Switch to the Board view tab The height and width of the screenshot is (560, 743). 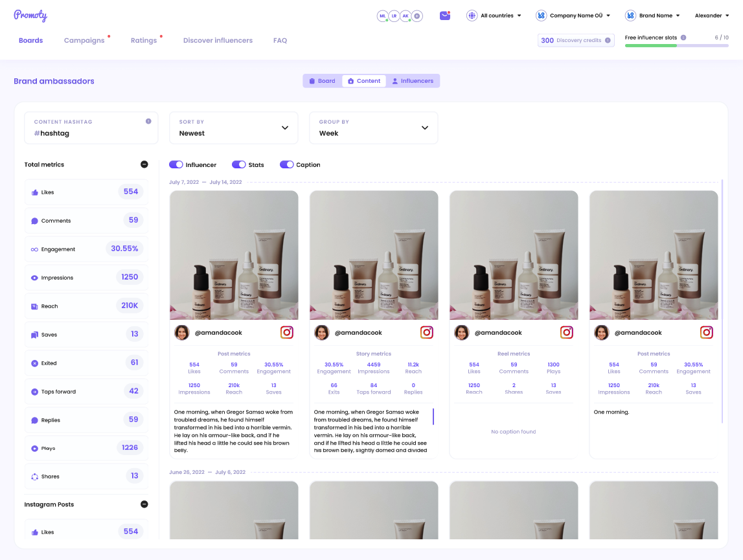pyautogui.click(x=322, y=81)
